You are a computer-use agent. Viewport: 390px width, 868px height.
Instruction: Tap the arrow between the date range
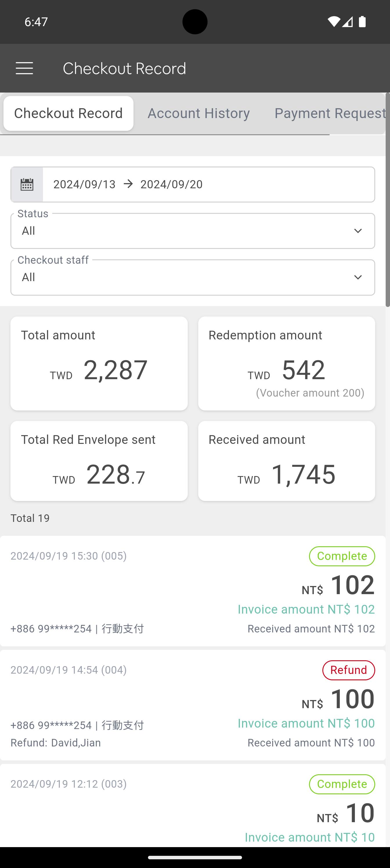pyautogui.click(x=128, y=184)
